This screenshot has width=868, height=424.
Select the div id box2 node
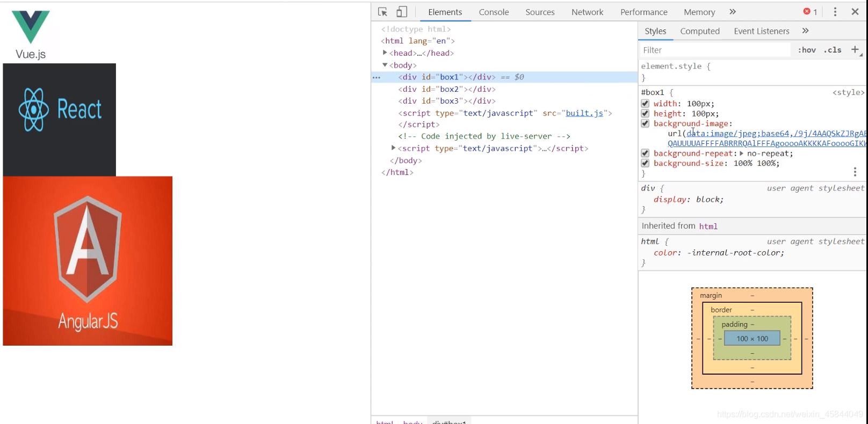pyautogui.click(x=447, y=89)
